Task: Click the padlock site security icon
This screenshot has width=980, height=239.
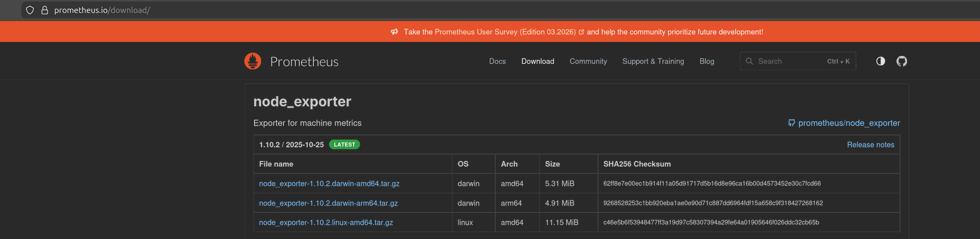Action: [x=44, y=10]
